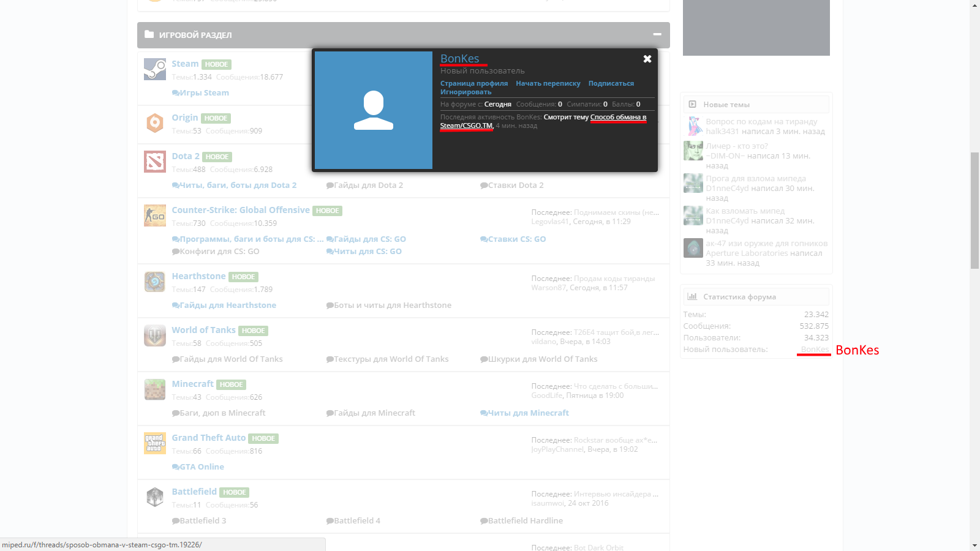
Task: Open Ставки Dota 2 subforum
Action: click(516, 186)
